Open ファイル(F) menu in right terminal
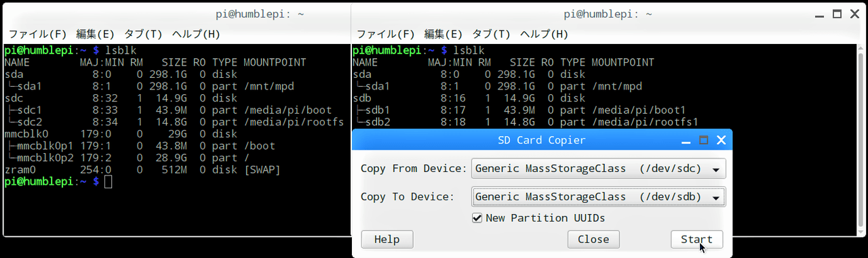Screen dimensions: 868x258 tap(386, 34)
